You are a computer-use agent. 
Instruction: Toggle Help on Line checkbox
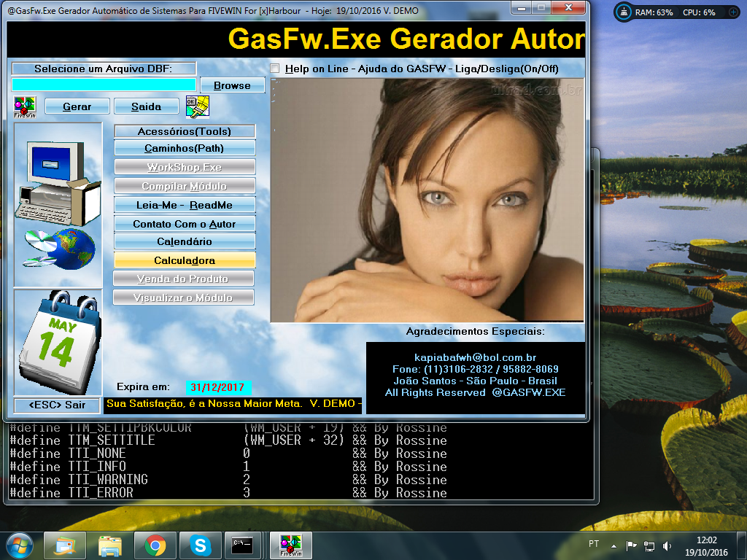[x=275, y=69]
